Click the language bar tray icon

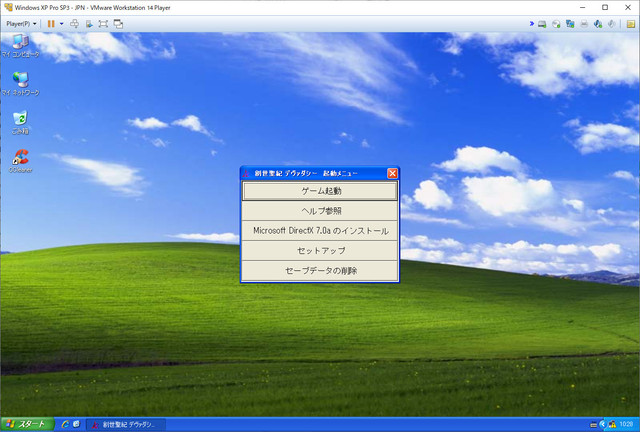click(x=593, y=425)
